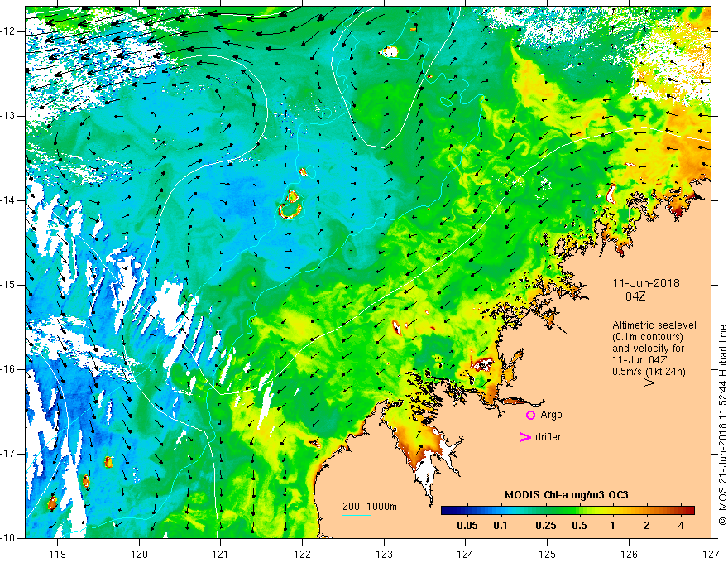The width and height of the screenshot is (728, 563).
Task: Click the IMOS copyright timestamp text
Action: [x=722, y=425]
